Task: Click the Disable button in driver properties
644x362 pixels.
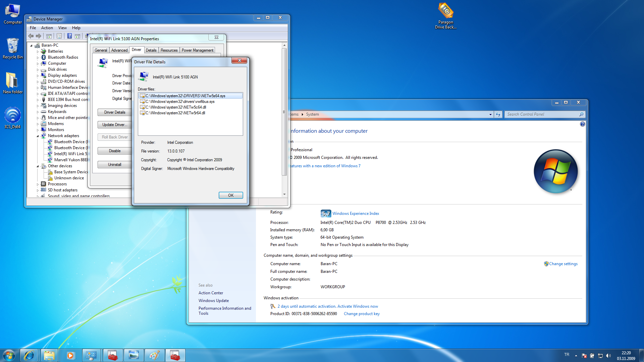Action: point(114,151)
